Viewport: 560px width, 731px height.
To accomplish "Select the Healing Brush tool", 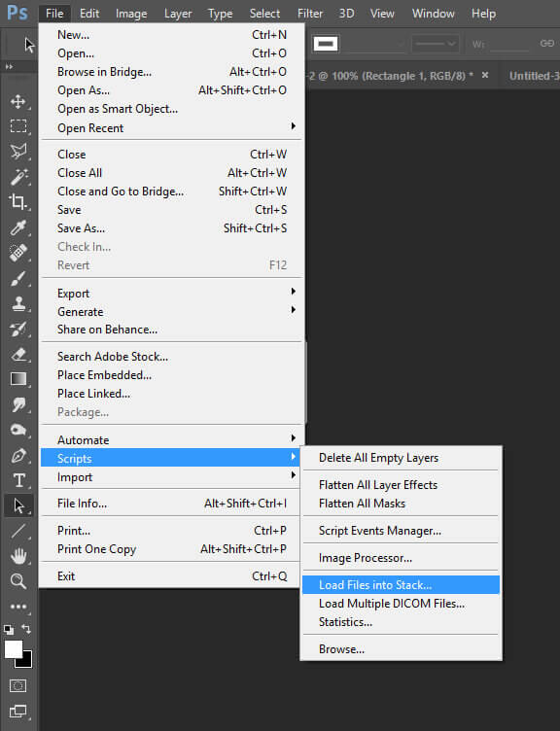I will point(18,253).
